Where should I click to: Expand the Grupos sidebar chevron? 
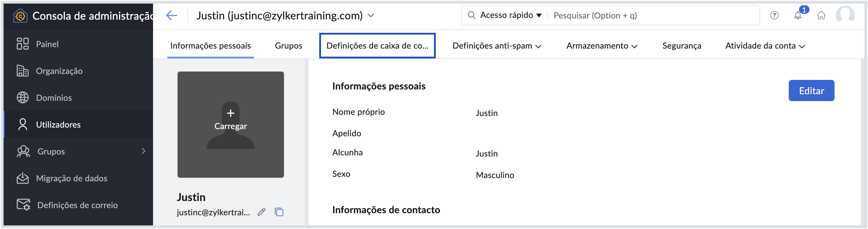(143, 151)
